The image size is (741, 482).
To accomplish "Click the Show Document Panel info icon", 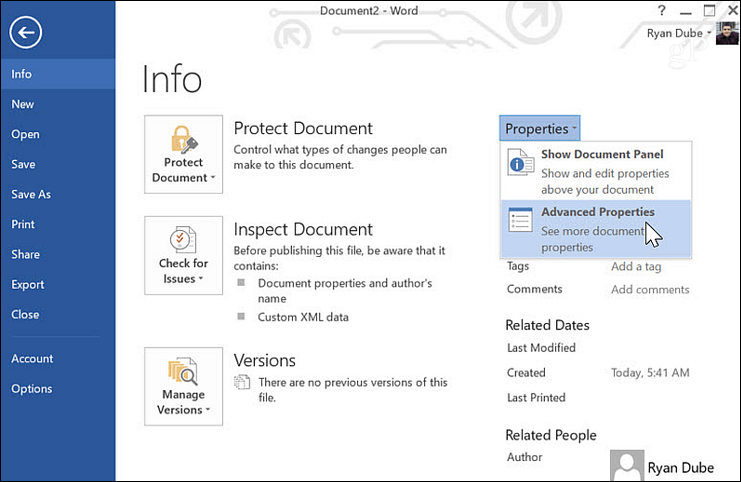I will [x=520, y=162].
